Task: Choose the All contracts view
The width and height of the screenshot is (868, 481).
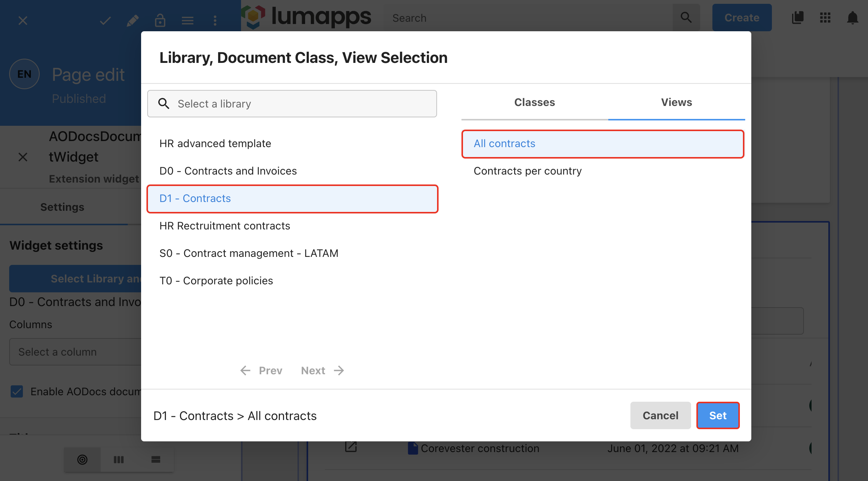Action: 603,144
